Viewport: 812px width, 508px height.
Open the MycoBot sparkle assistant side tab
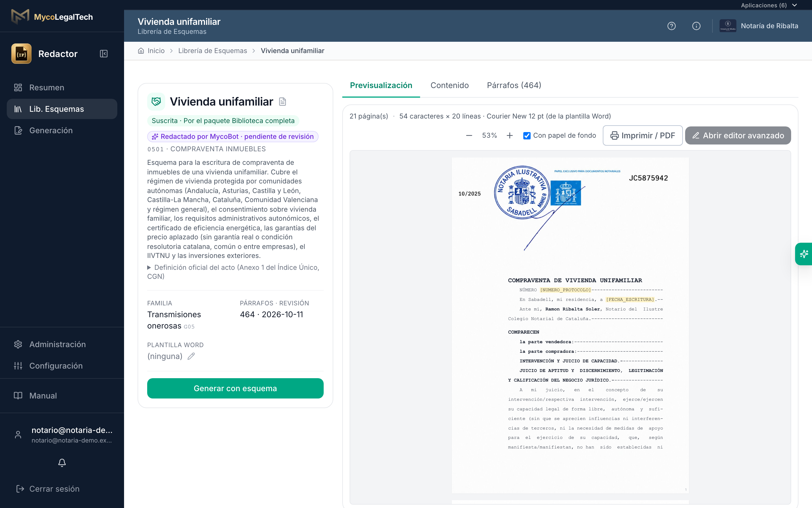(x=804, y=254)
